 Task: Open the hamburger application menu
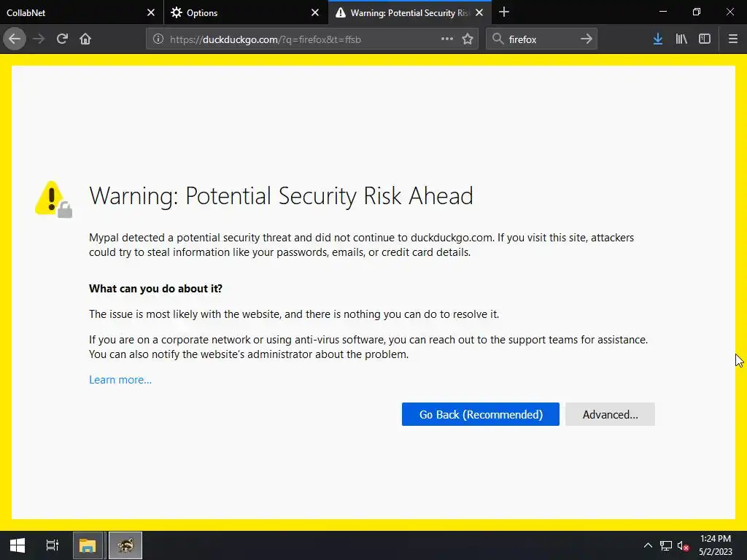point(733,39)
